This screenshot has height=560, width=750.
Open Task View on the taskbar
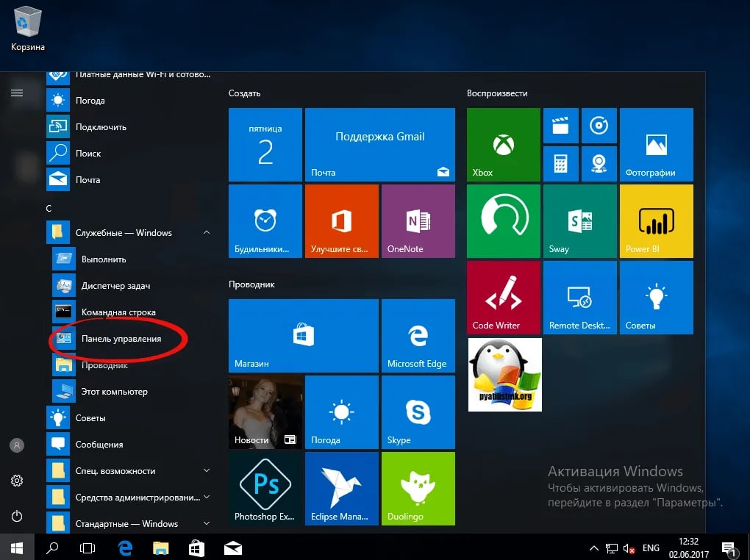(87, 548)
